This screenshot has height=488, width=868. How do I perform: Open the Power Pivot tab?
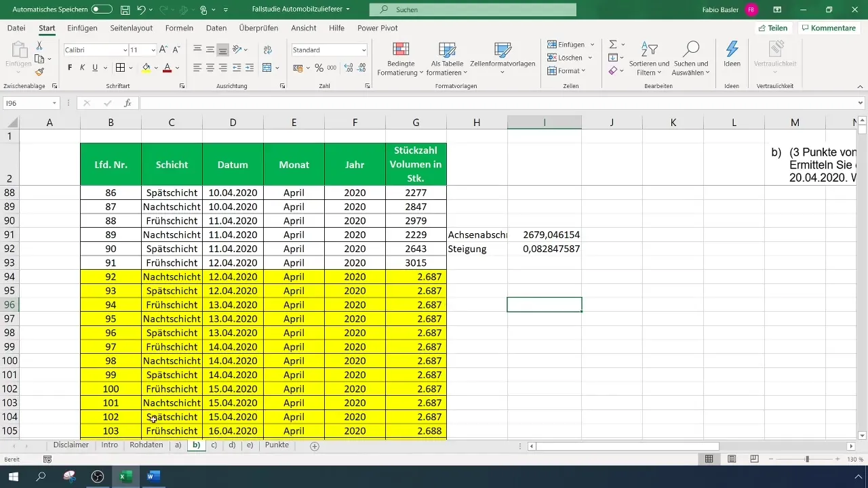[378, 28]
